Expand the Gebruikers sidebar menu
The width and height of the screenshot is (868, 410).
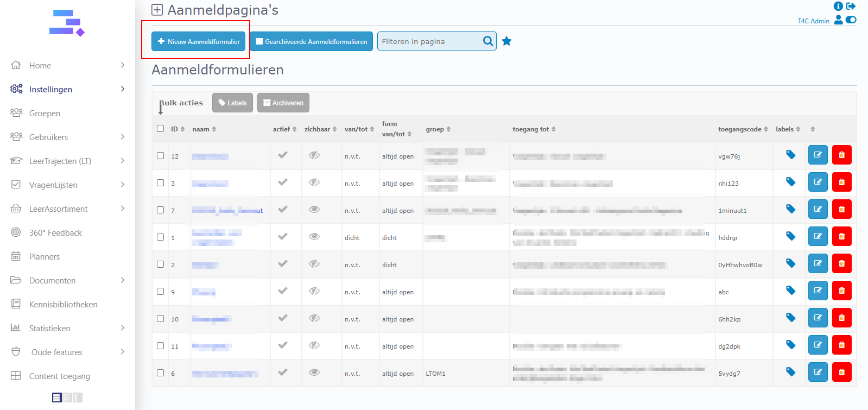coord(123,137)
